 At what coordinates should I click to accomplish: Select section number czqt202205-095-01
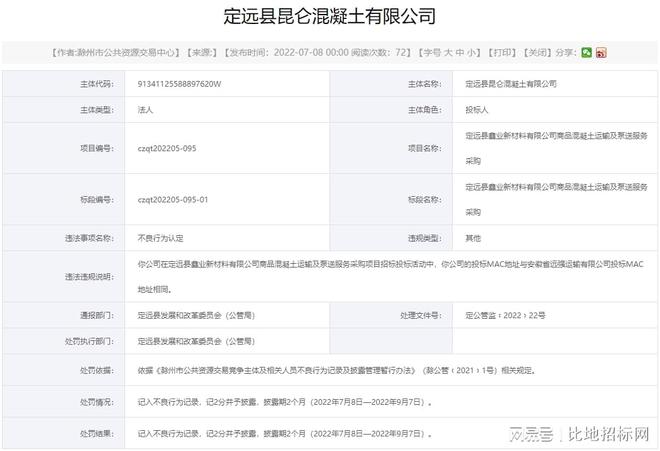(173, 200)
